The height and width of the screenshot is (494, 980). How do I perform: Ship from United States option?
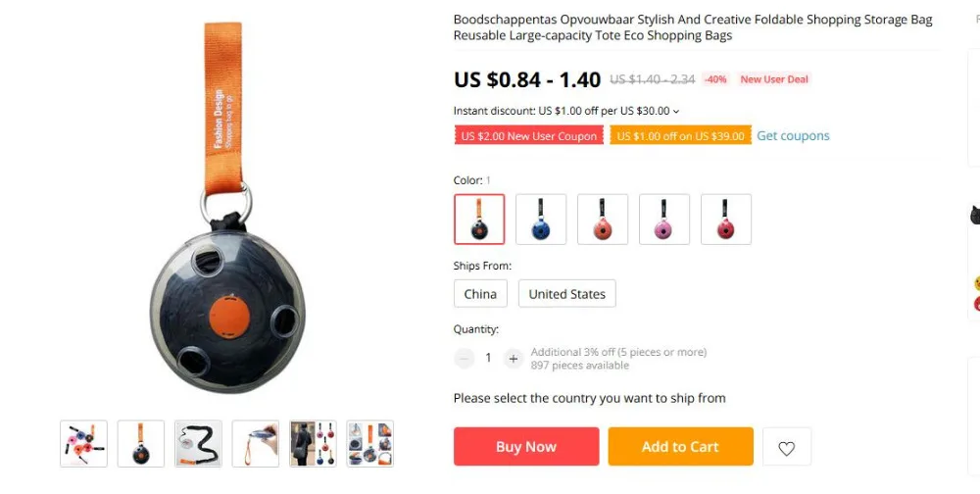coord(566,294)
